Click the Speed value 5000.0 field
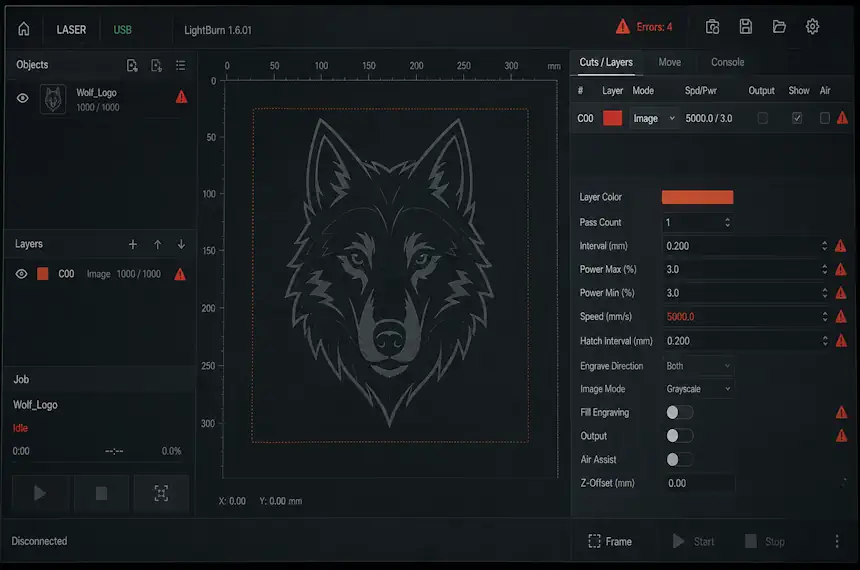Screen dimensions: 860x570 741,317
